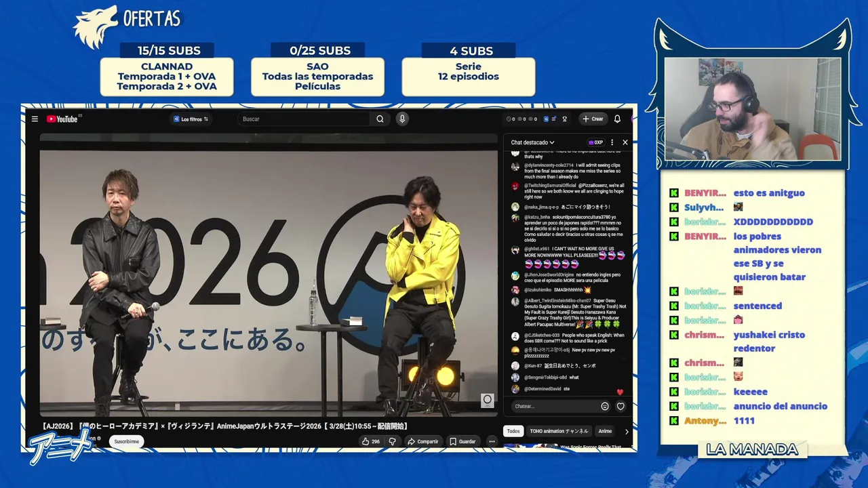Click chat message 'esto es anitguo'
The width and height of the screenshot is (868, 488).
pyautogui.click(x=769, y=193)
